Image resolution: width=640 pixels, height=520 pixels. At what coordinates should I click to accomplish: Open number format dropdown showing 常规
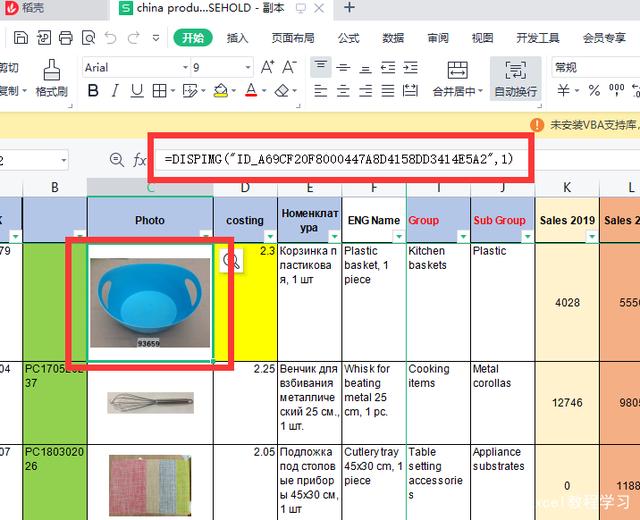(596, 67)
